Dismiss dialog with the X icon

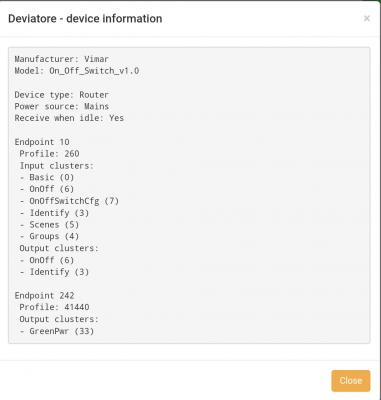(x=367, y=18)
